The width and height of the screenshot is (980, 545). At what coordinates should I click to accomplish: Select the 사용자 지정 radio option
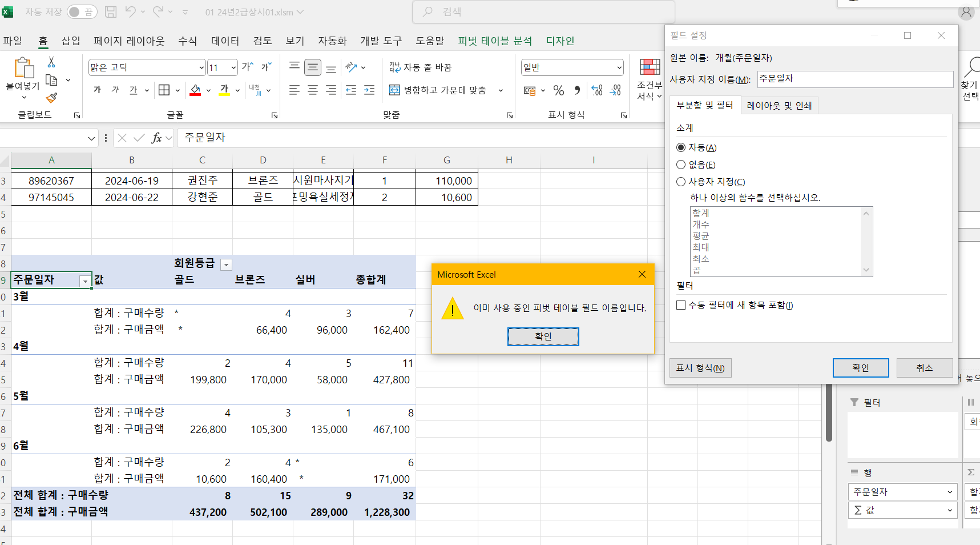click(681, 182)
